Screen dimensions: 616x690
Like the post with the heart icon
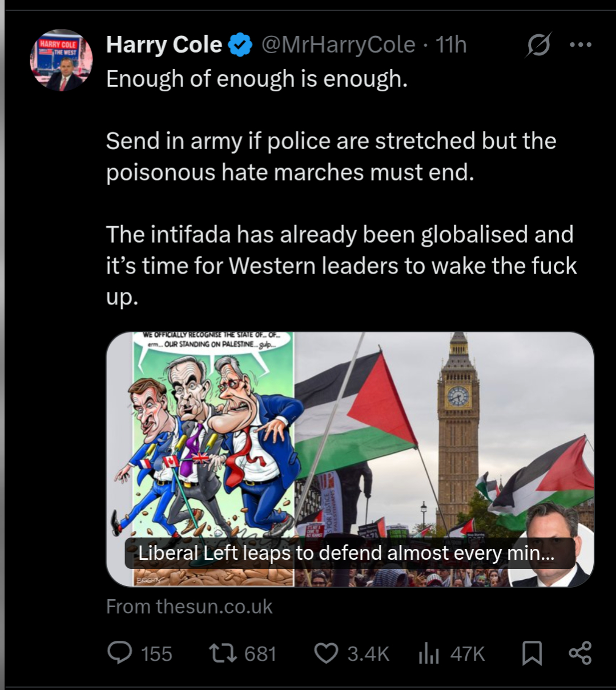click(327, 653)
